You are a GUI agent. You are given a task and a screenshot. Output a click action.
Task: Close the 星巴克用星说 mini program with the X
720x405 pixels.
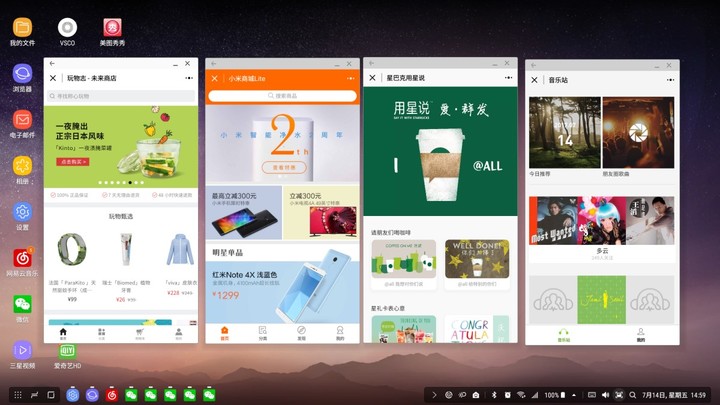point(372,78)
